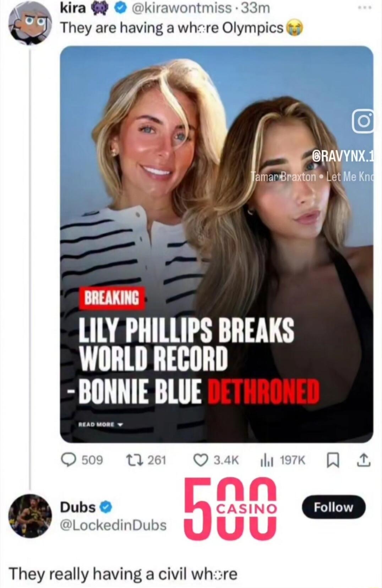382x588 pixels.
Task: Open the Lily Phillips headline image
Action: [x=217, y=244]
